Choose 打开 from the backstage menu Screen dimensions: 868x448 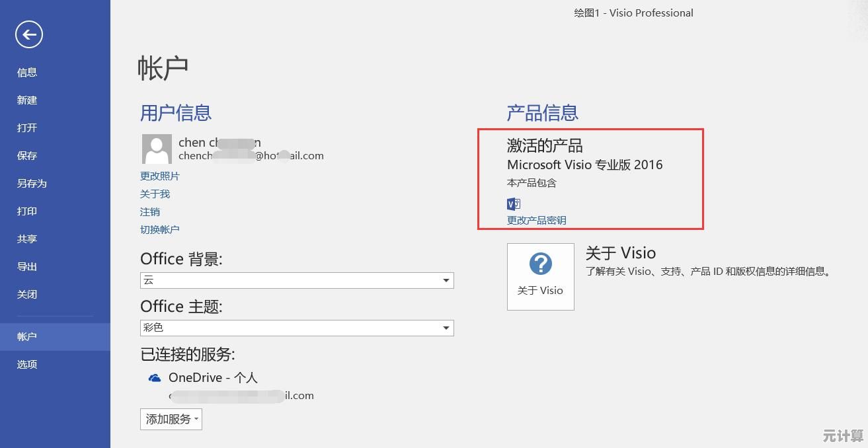pyautogui.click(x=27, y=128)
